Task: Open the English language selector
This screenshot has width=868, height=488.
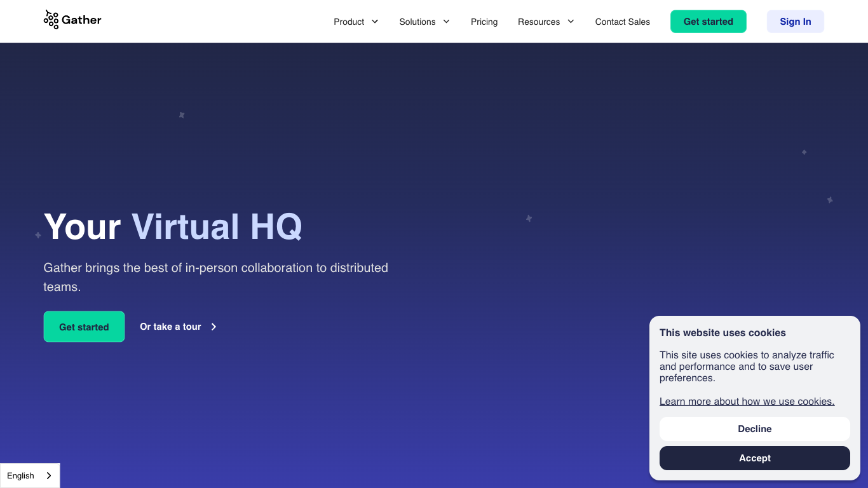Action: [30, 475]
